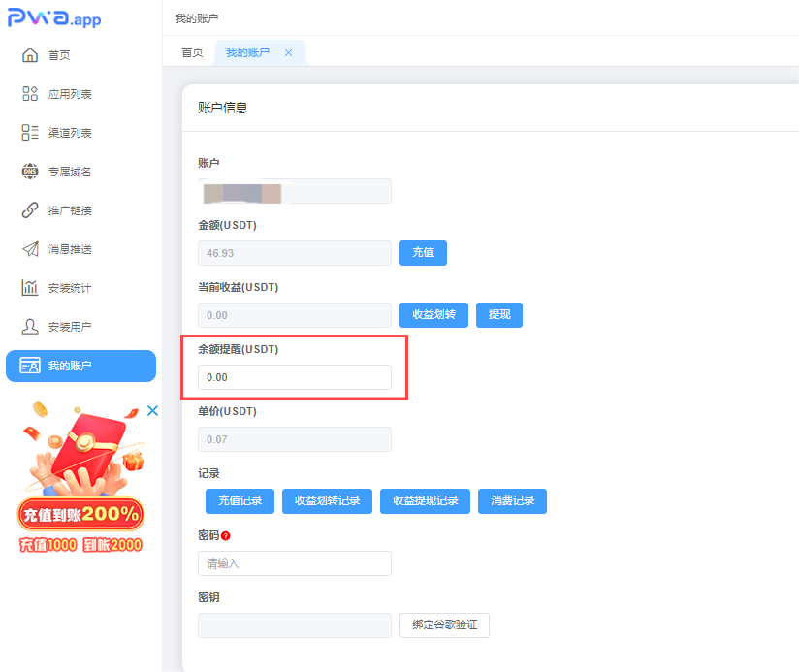The image size is (799, 672).
Task: Switch to the 首页 tab
Action: coord(192,53)
